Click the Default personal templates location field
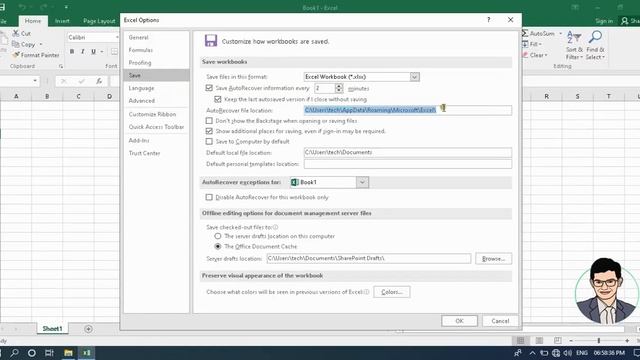 click(408, 164)
